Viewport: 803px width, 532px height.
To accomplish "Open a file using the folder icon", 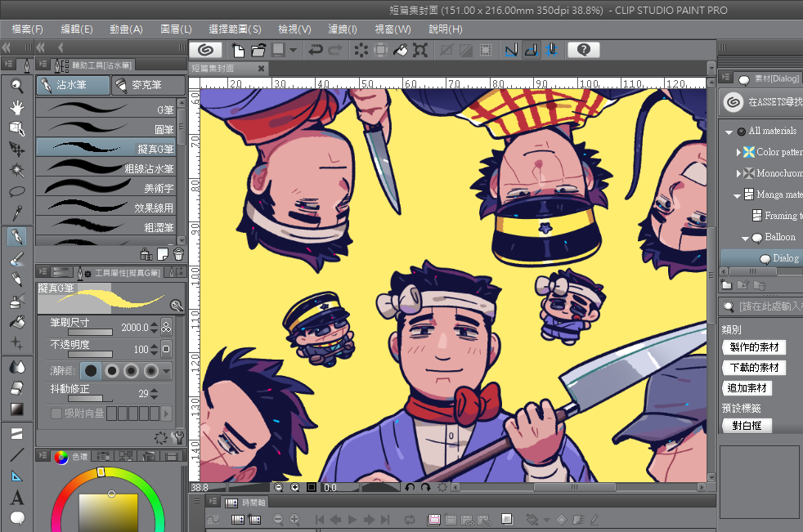I will tap(258, 50).
